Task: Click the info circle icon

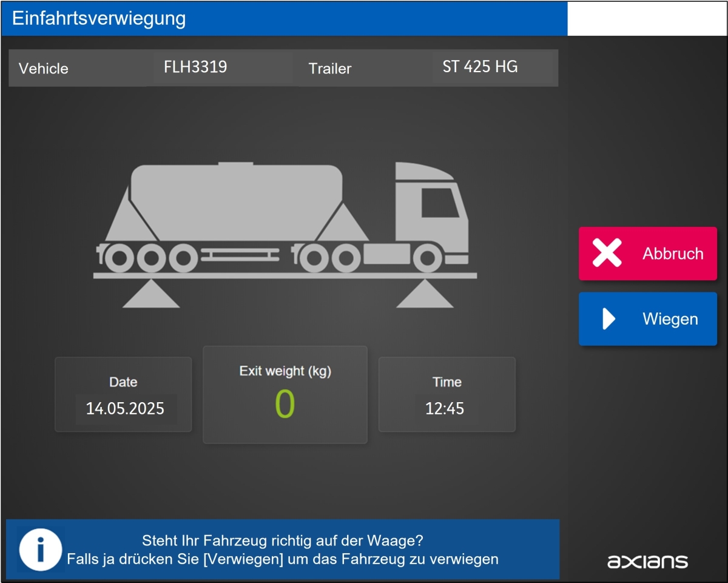Action: (x=40, y=550)
